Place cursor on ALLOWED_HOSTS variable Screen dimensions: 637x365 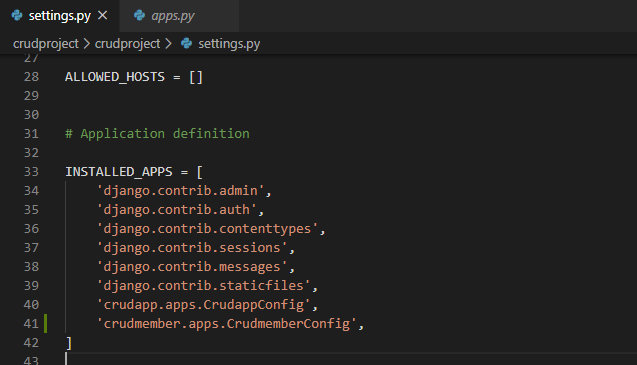click(115, 77)
